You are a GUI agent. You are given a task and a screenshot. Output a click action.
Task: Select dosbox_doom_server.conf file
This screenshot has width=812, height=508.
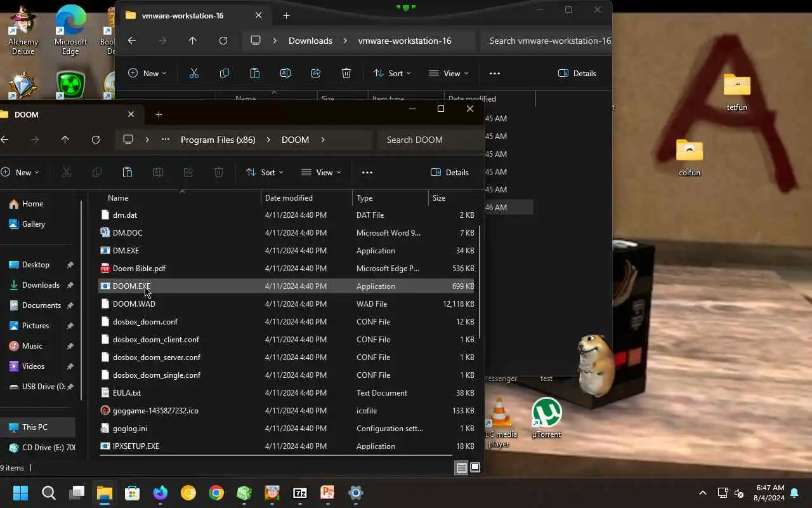(285, 358)
